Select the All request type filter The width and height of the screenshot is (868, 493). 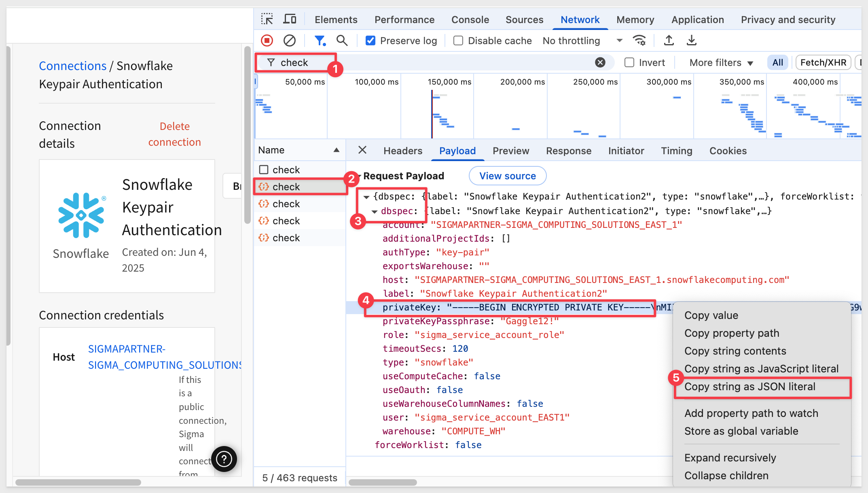tap(777, 62)
